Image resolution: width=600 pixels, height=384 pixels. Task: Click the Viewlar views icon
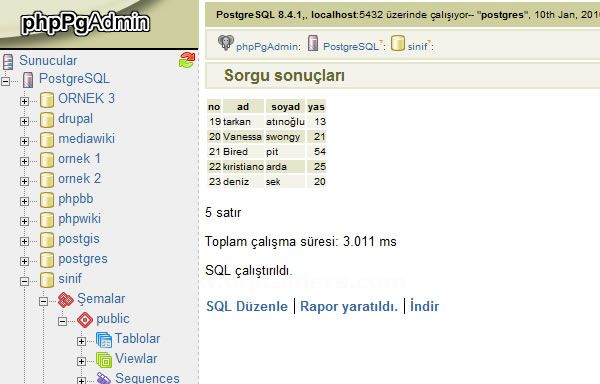click(x=104, y=360)
